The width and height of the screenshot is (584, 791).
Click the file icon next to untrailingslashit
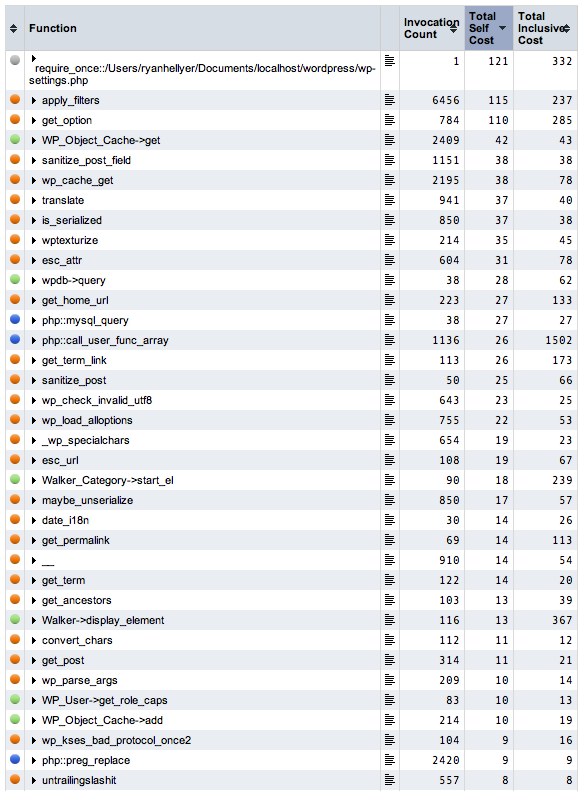point(389,780)
